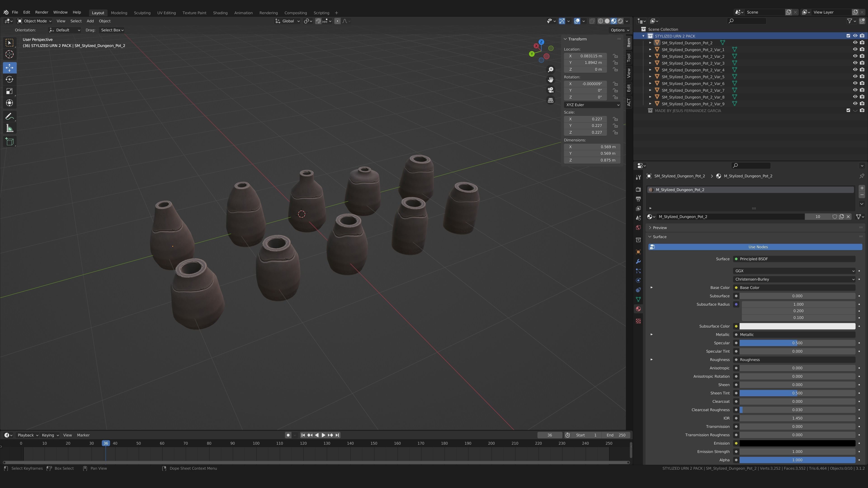Open the Playback popover in timeline
Image resolution: width=868 pixels, height=488 pixels.
pos(28,435)
